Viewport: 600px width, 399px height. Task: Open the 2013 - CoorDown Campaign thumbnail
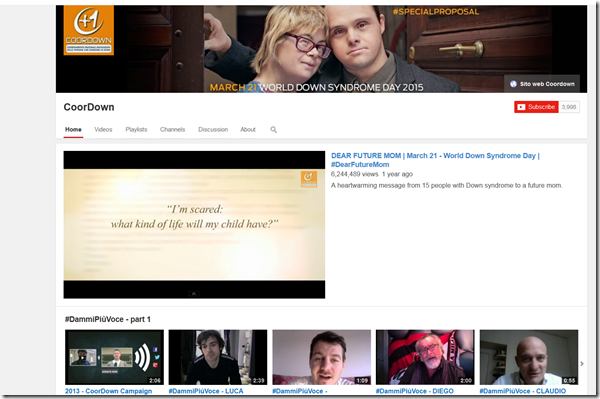pyautogui.click(x=114, y=357)
